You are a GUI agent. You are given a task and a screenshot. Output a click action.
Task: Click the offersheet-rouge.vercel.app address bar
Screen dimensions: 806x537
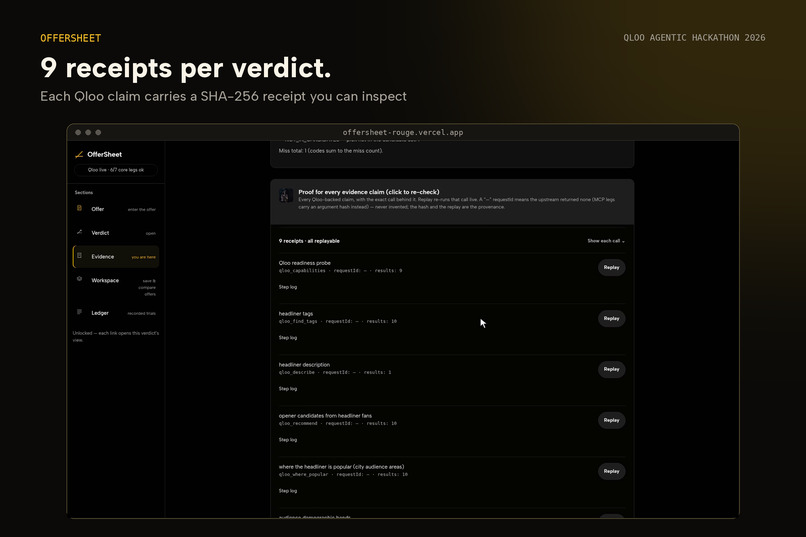point(402,132)
